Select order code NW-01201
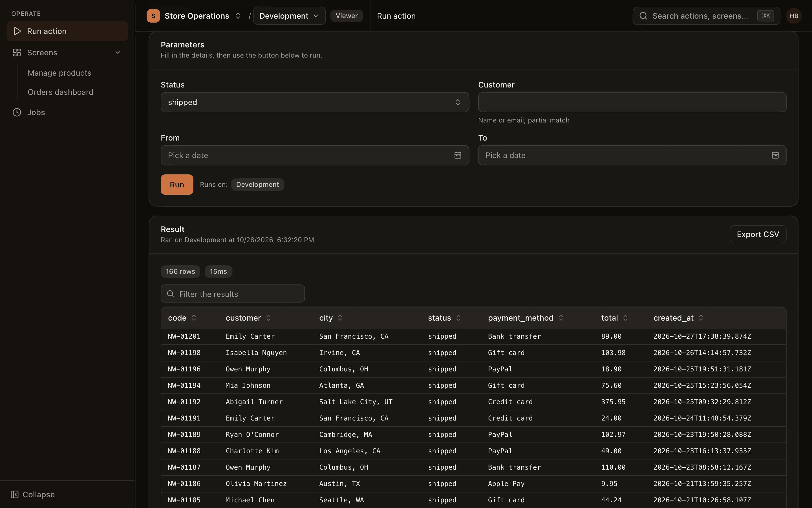This screenshot has width=812, height=508. coord(184,336)
